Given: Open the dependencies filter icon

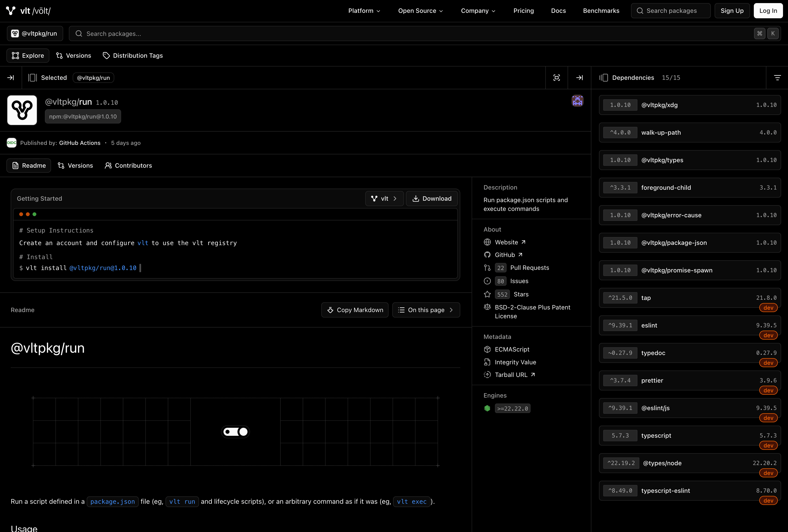Looking at the screenshot, I should [777, 78].
